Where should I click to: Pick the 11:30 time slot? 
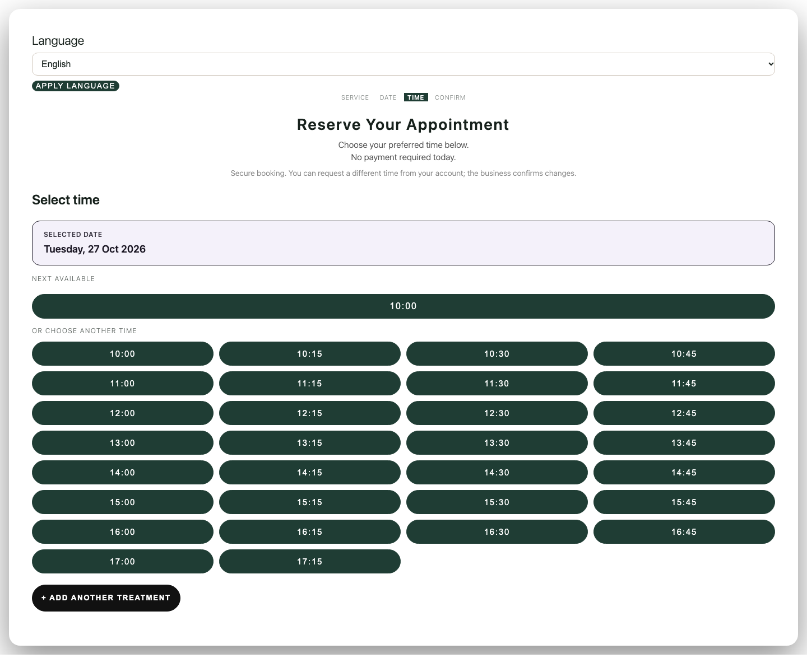click(497, 384)
